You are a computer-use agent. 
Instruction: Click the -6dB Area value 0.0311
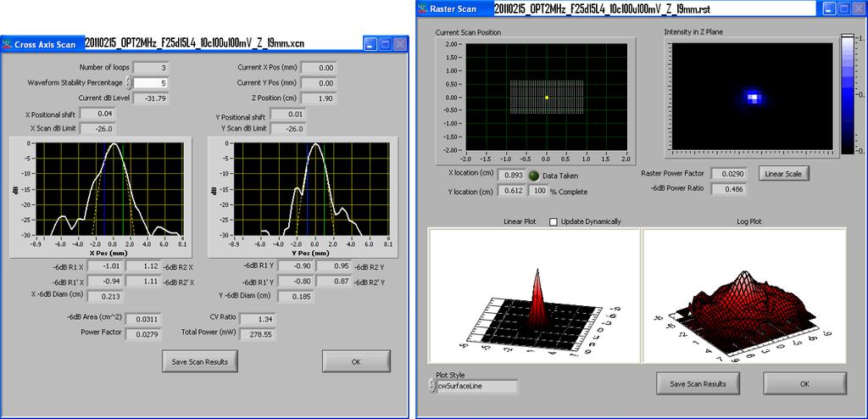tap(142, 319)
